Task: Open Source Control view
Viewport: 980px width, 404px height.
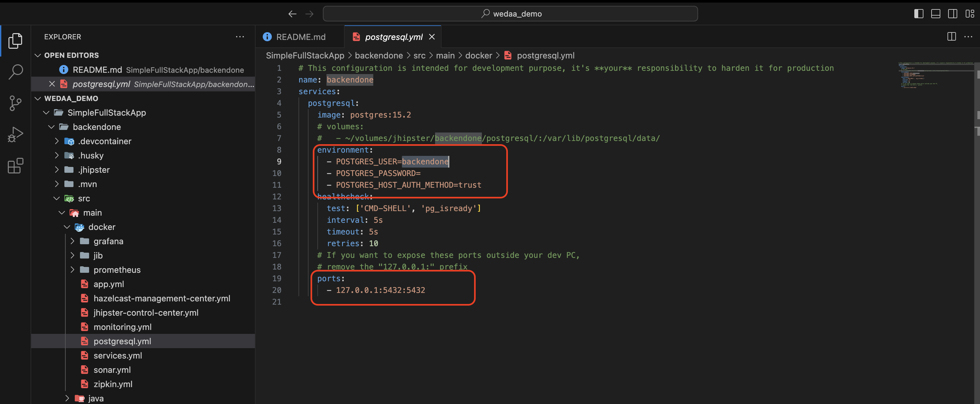Action: tap(15, 103)
